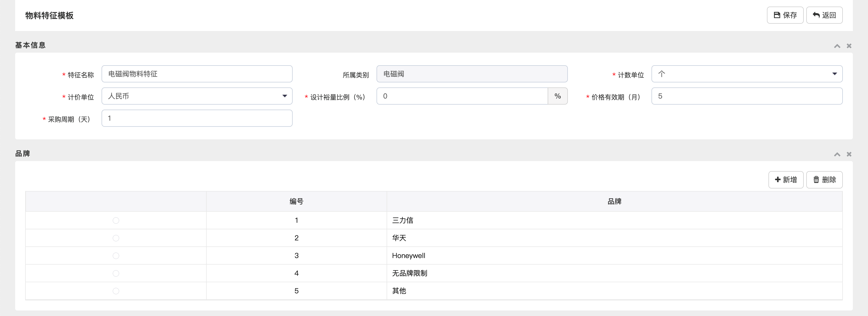Open the 计数单位 dropdown

746,74
